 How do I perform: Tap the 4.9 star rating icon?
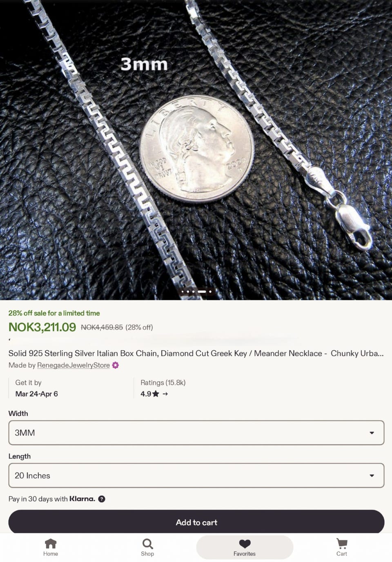[156, 394]
